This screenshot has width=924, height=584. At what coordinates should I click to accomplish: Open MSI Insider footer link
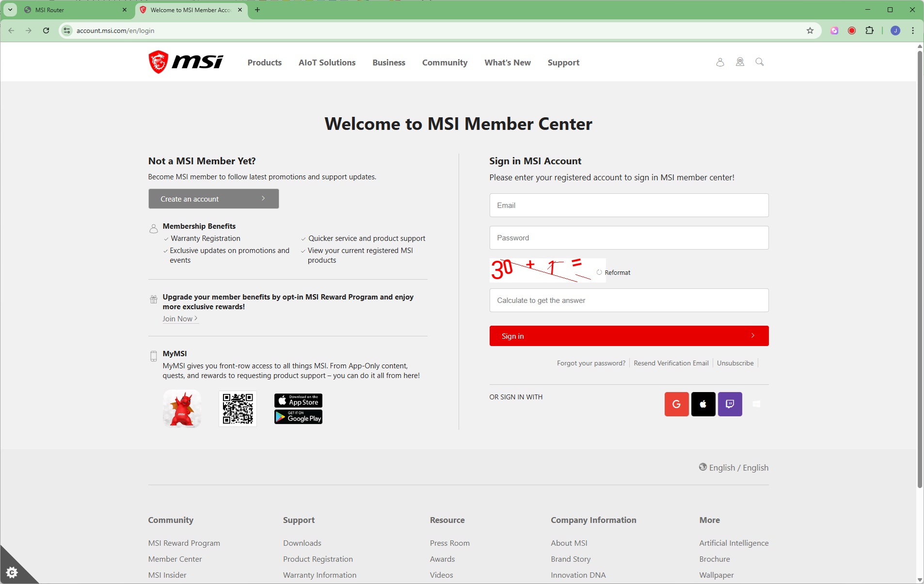[167, 575]
